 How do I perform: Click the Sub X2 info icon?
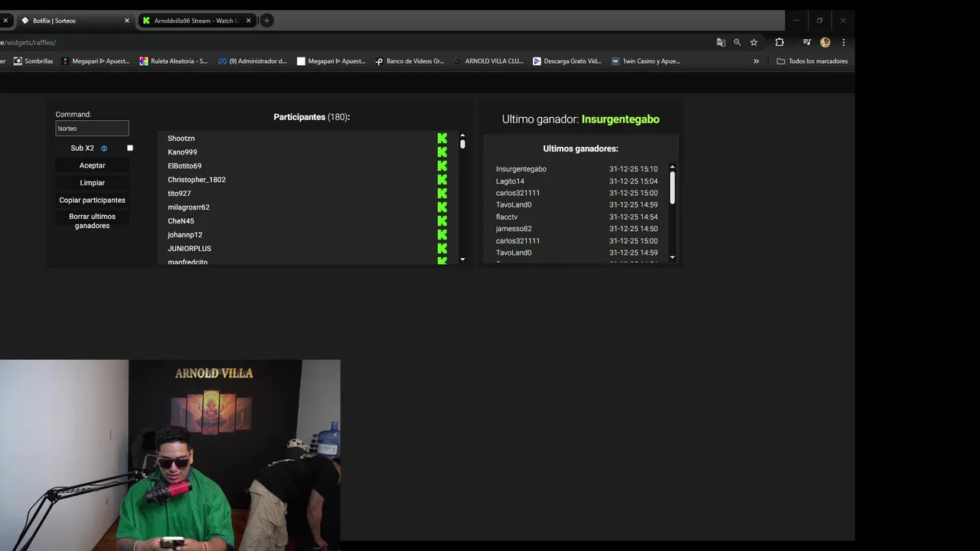104,148
